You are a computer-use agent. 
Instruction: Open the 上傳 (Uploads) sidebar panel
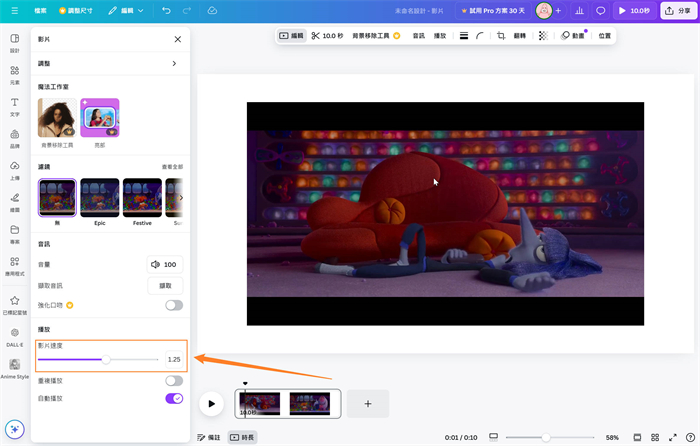click(14, 169)
